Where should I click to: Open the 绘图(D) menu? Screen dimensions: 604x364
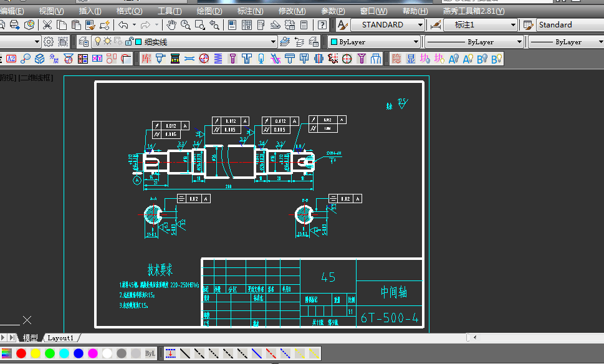click(209, 11)
